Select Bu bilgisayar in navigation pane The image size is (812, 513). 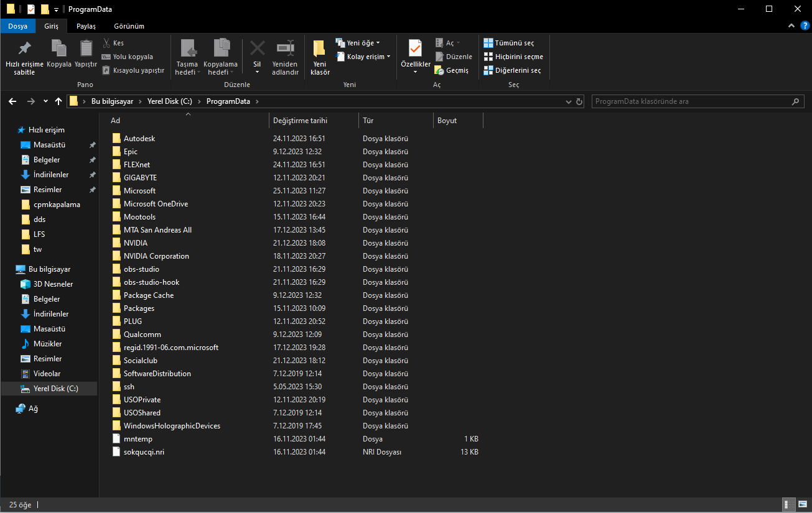coord(50,269)
